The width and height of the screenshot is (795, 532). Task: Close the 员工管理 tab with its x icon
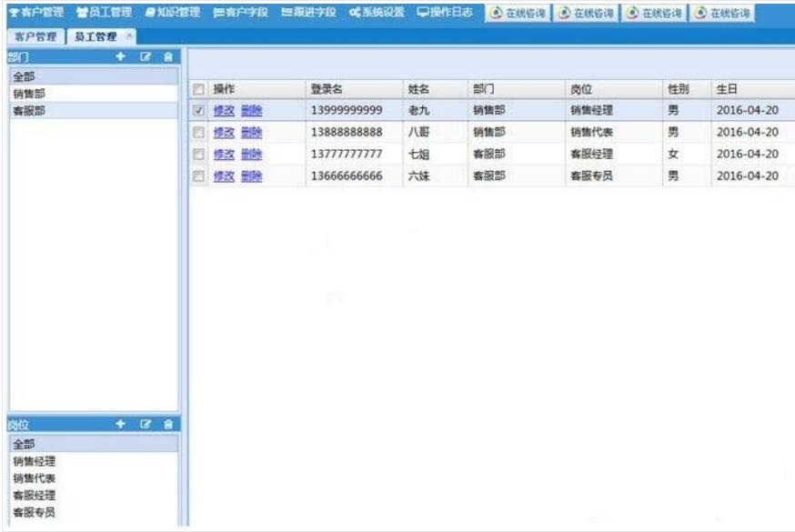pos(128,35)
